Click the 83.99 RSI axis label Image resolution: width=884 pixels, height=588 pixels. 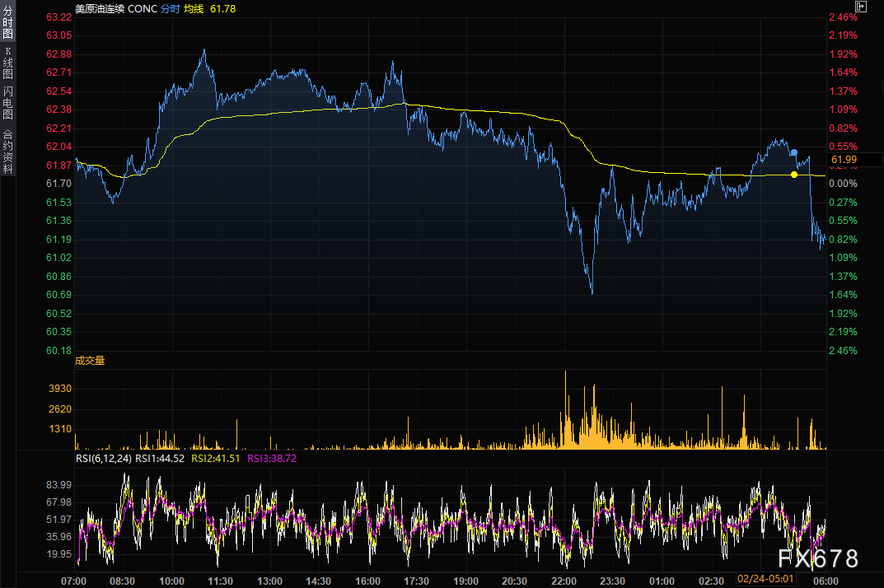pos(59,485)
